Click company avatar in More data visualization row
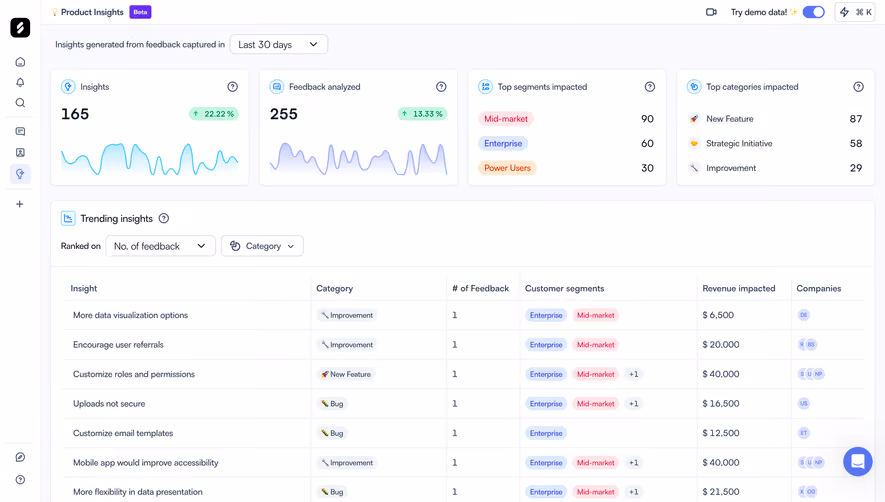The image size is (885, 502). [804, 315]
